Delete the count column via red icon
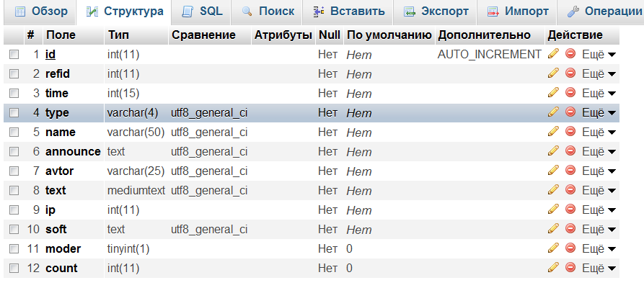The image size is (644, 288). [x=570, y=268]
